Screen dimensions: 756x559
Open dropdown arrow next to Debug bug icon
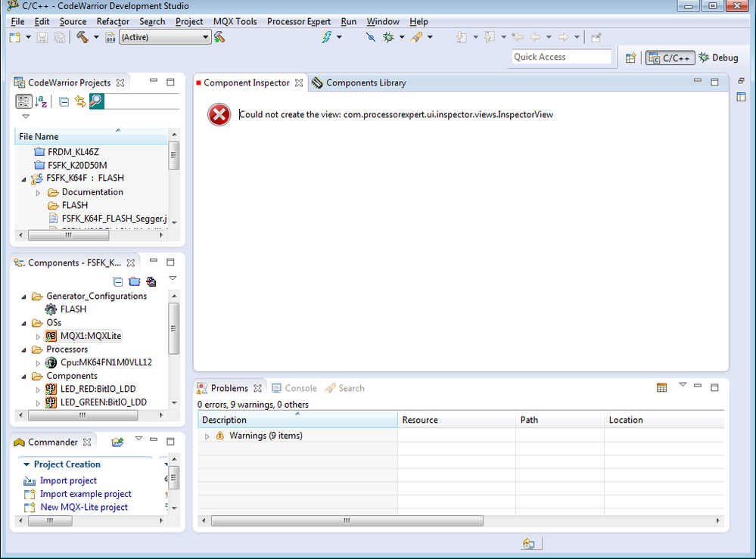[x=402, y=37]
